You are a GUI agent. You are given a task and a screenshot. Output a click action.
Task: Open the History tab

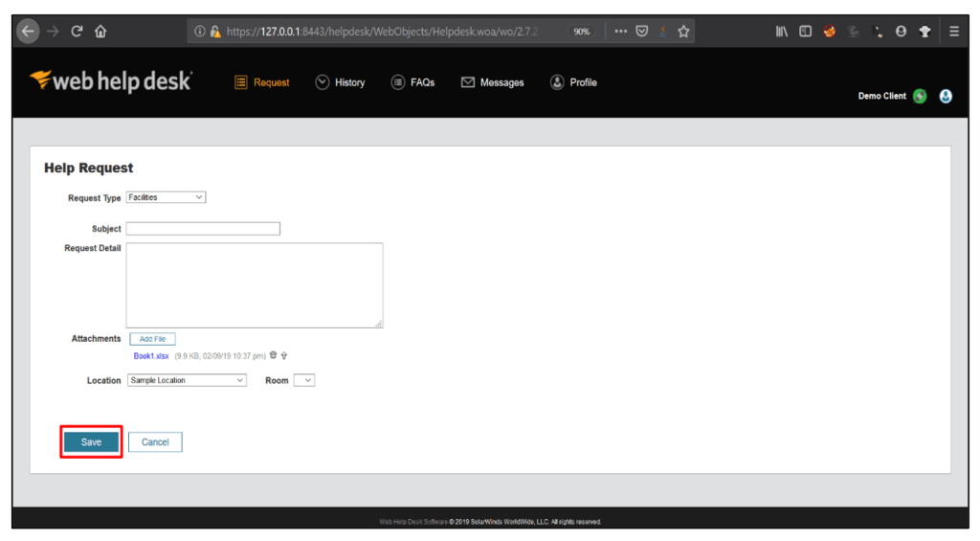coord(340,82)
